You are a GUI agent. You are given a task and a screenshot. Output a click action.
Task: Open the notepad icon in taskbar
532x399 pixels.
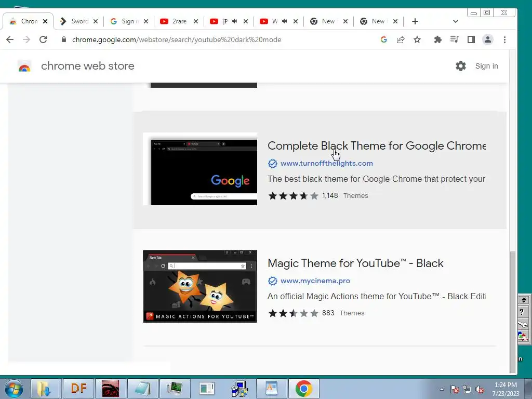click(x=142, y=389)
